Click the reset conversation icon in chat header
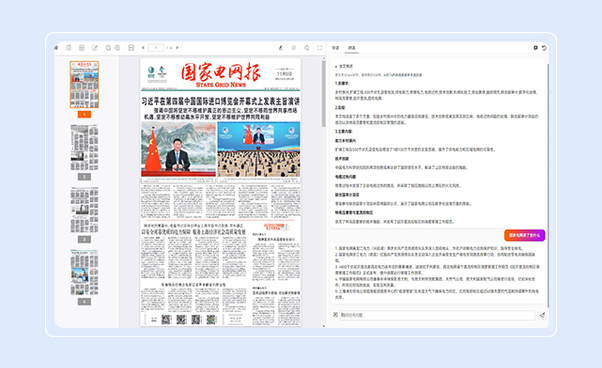Image resolution: width=602 pixels, height=368 pixels. pos(544,48)
